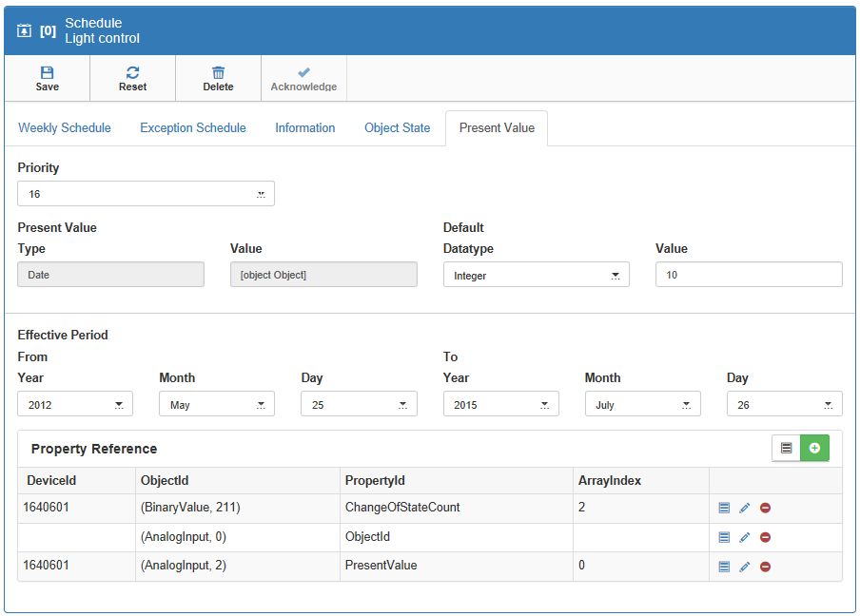This screenshot has width=860, height=616.
Task: Show details for the AnalogInput 2 row
Action: (724, 567)
